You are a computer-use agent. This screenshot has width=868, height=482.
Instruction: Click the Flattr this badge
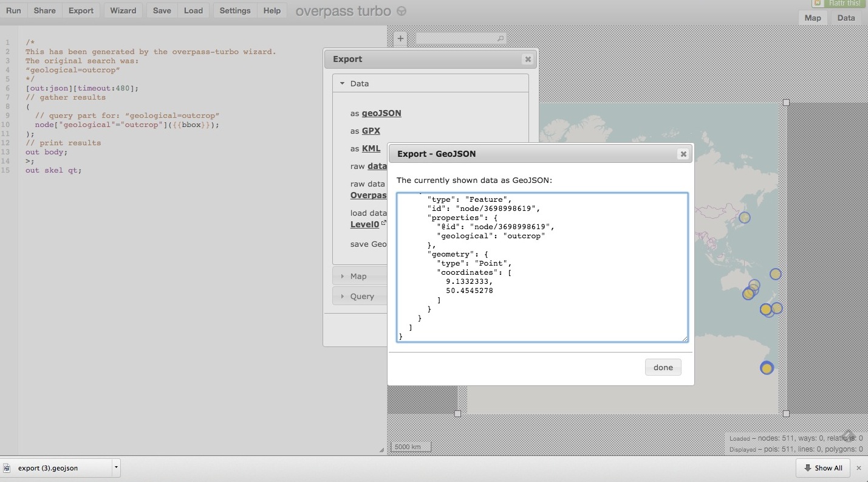(x=839, y=4)
